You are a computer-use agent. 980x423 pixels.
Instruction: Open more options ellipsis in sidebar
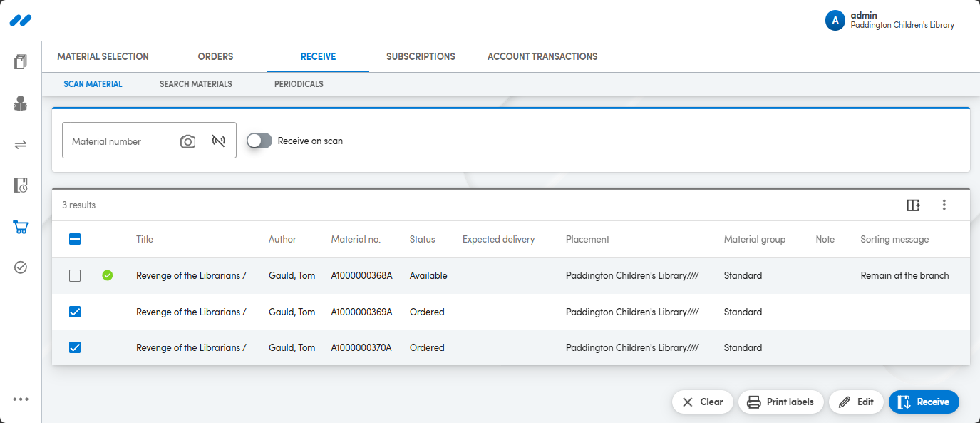[x=21, y=399]
